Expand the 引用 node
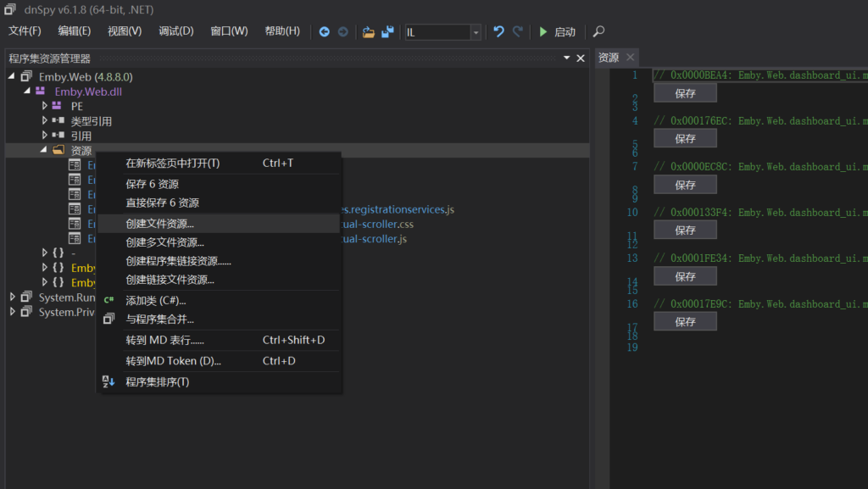 coord(44,135)
